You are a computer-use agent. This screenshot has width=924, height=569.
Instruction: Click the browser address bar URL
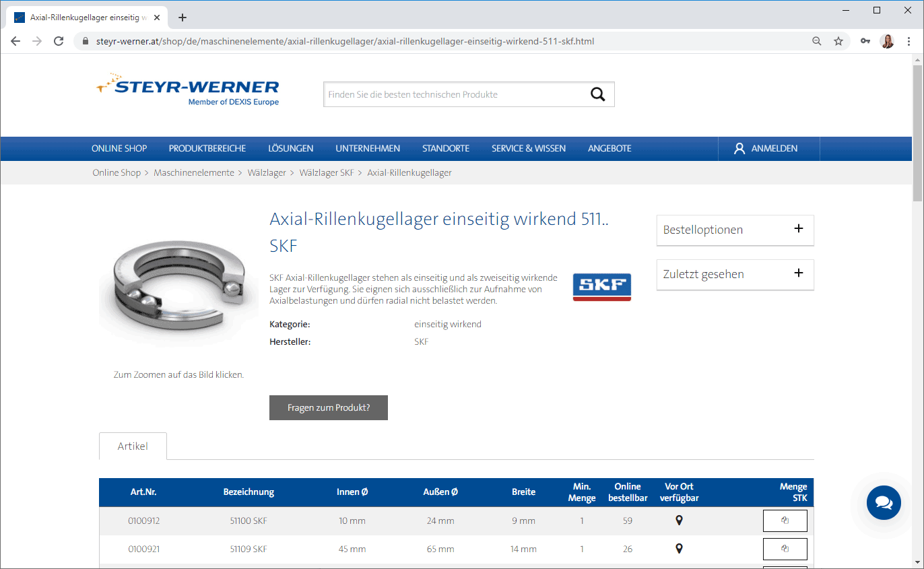[x=345, y=41]
